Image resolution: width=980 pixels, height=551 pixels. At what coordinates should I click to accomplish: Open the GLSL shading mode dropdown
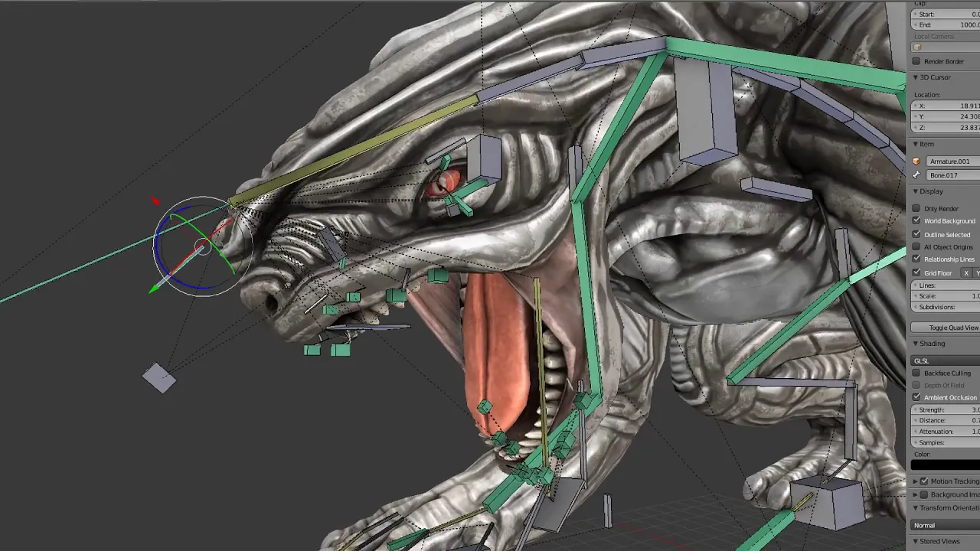[x=946, y=360]
